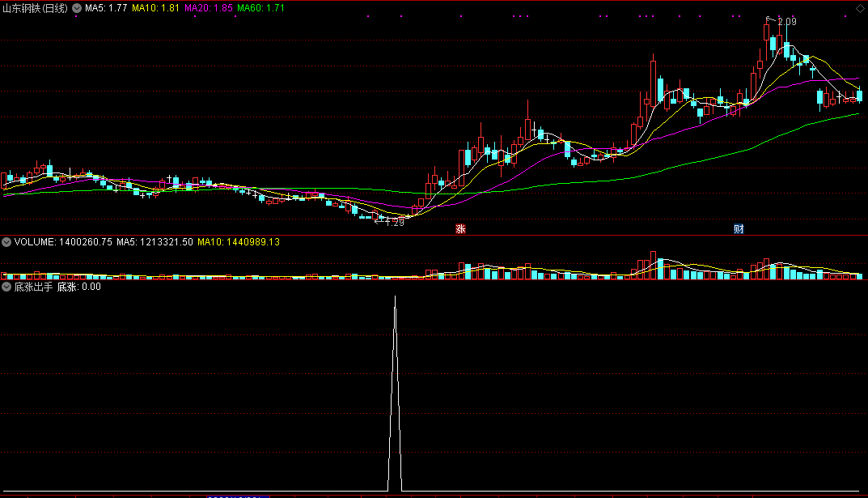
Task: Click the 底涨出手 indicator name
Action: tap(33, 287)
